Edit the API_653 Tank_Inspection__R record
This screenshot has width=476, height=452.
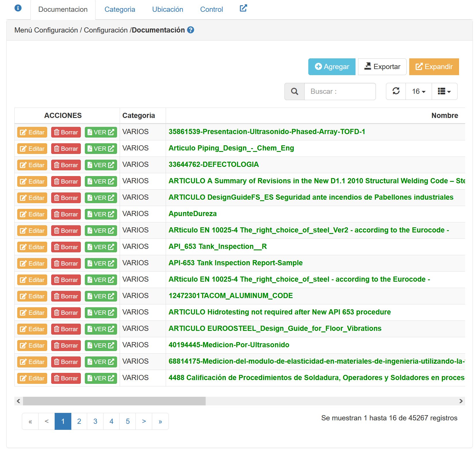click(x=32, y=247)
